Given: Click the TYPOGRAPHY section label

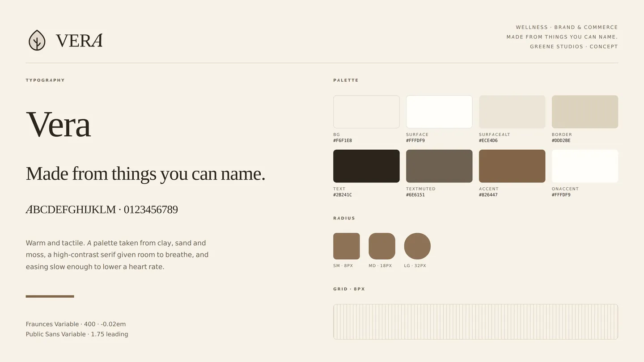Looking at the screenshot, I should tap(45, 80).
